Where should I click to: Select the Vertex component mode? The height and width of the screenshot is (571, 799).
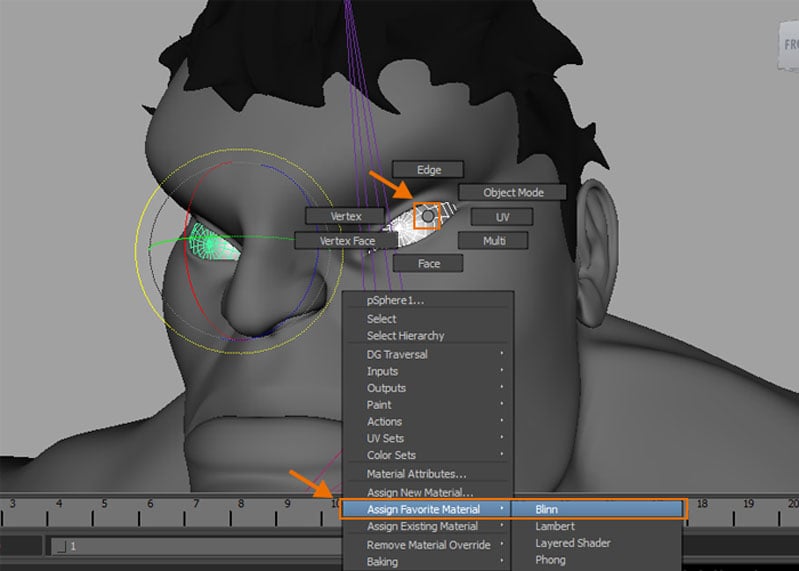click(345, 216)
